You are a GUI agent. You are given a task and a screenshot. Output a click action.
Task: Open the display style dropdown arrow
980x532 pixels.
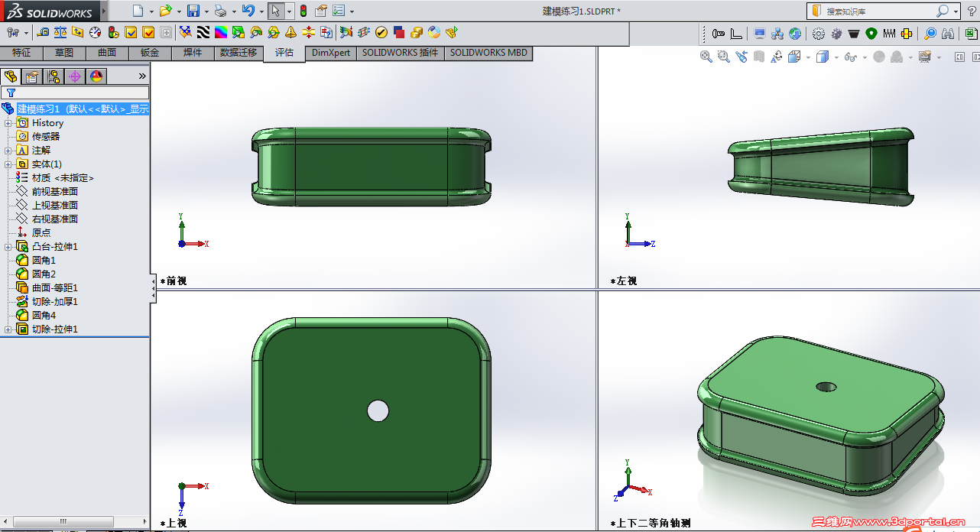coord(836,57)
